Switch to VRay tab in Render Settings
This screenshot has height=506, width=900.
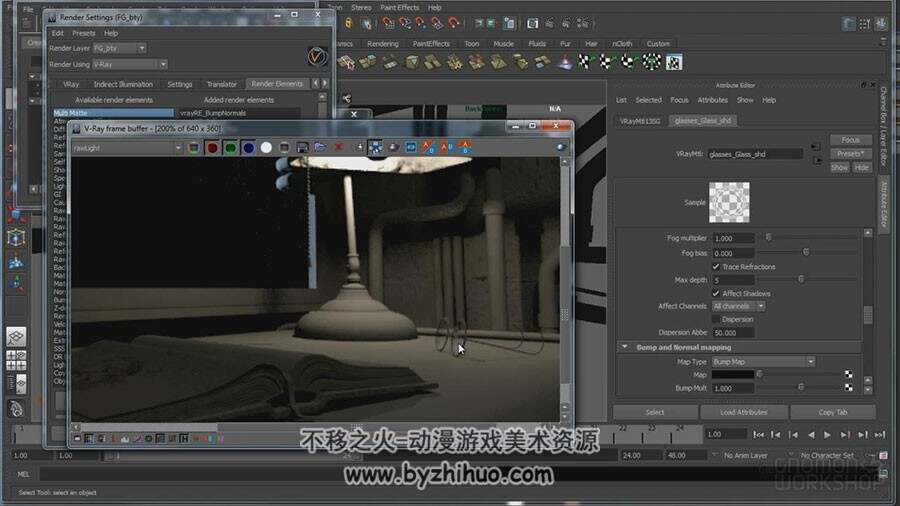(x=71, y=84)
